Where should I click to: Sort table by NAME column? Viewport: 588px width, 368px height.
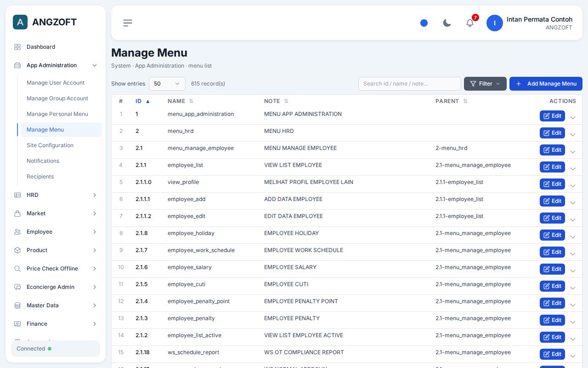tap(181, 101)
